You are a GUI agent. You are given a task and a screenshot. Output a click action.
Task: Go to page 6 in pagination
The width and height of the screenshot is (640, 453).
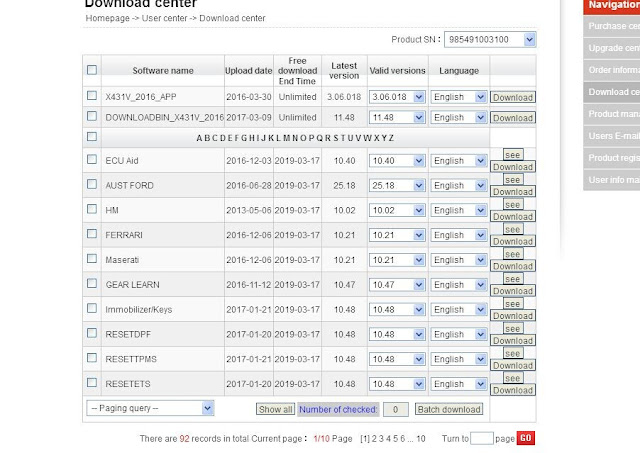(402, 439)
